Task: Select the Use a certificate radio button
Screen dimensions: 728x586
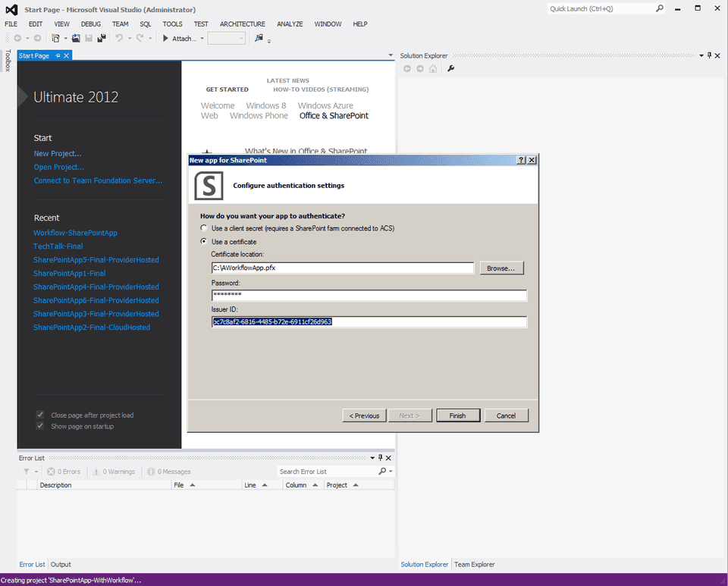Action: pos(203,241)
